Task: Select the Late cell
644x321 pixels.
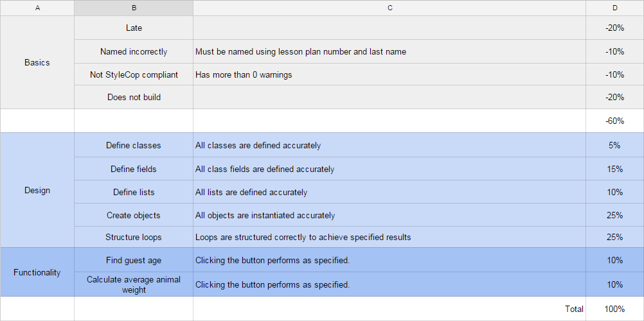Action: pos(134,28)
